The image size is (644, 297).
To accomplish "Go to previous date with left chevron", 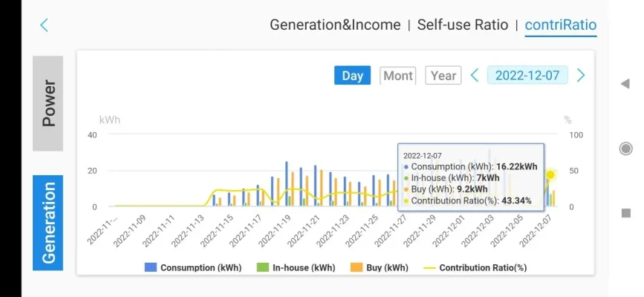I will coord(475,76).
